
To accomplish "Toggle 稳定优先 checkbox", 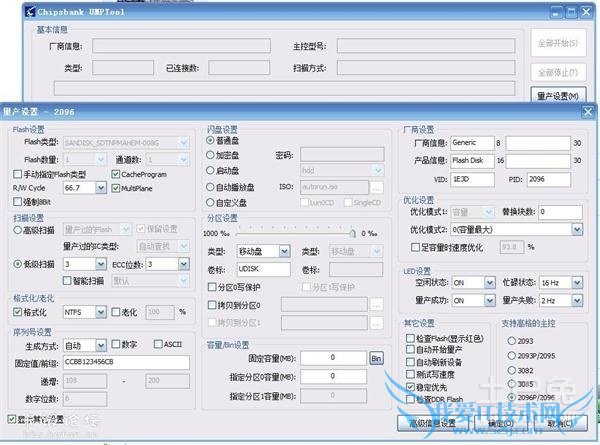I will tap(410, 387).
